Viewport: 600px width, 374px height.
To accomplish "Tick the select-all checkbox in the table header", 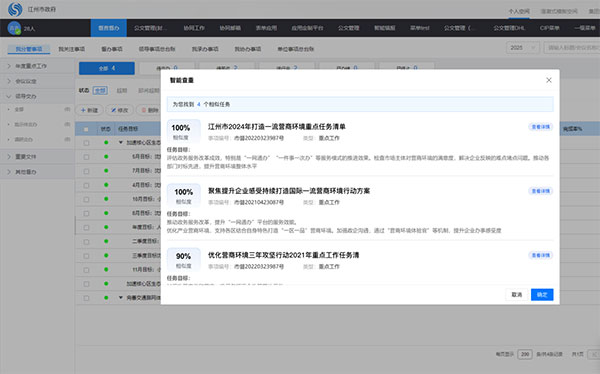I will coord(86,129).
